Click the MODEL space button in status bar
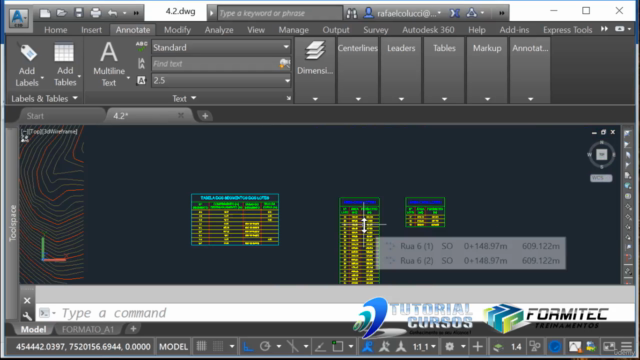This screenshot has height=360, width=640. (173, 347)
